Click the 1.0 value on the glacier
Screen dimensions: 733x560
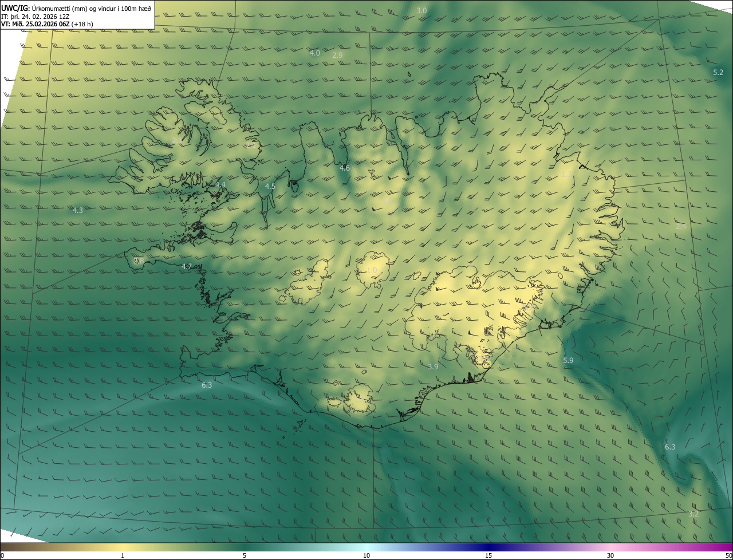coord(372,270)
